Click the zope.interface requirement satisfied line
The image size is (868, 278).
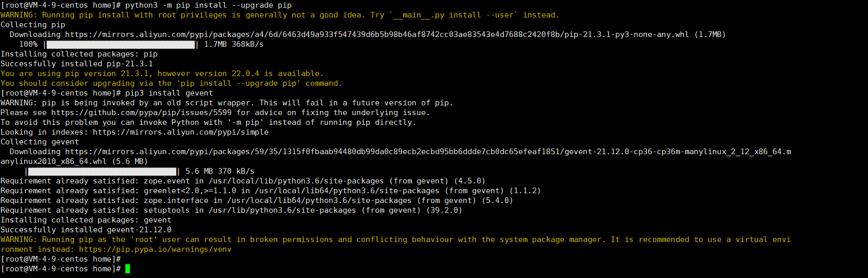pos(256,200)
